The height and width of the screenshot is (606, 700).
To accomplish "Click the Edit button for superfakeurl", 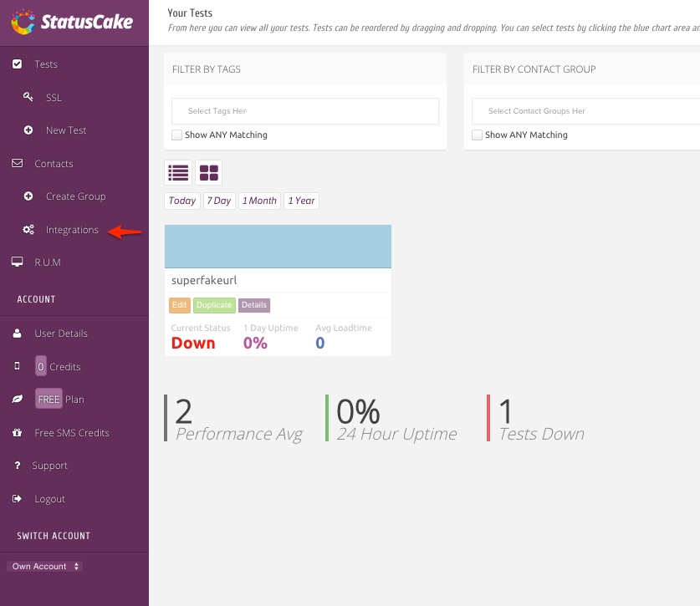I will [x=180, y=305].
